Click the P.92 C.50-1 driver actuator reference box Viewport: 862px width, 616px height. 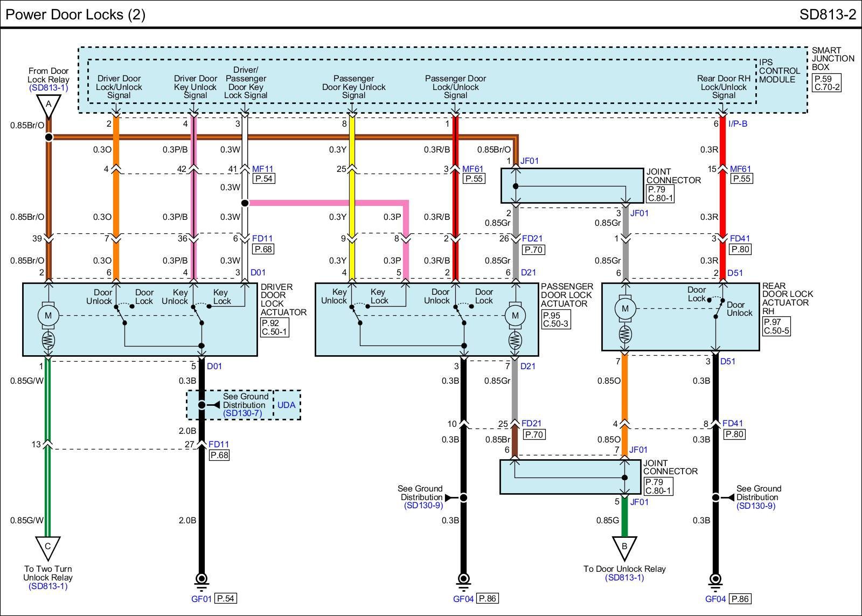274,327
